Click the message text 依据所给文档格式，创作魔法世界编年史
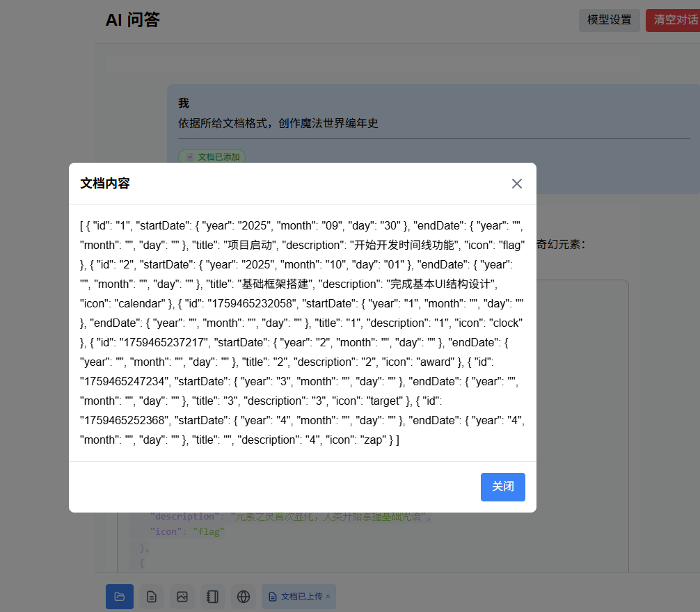The image size is (700, 612). (278, 123)
